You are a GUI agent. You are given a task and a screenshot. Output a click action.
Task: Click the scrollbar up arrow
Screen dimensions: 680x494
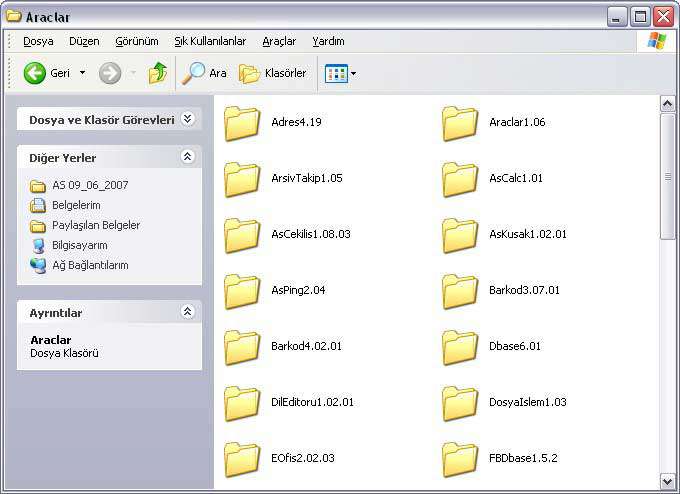[667, 104]
